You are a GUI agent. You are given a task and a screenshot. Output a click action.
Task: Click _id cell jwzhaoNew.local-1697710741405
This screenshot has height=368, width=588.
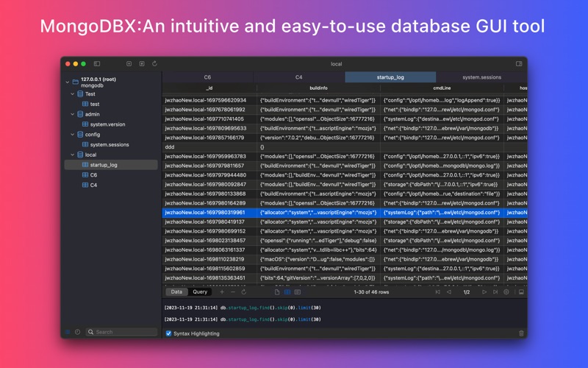click(209, 119)
